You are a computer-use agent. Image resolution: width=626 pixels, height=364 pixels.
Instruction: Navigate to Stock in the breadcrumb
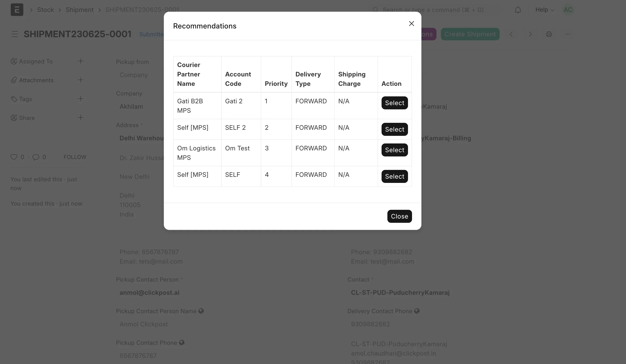click(x=45, y=10)
